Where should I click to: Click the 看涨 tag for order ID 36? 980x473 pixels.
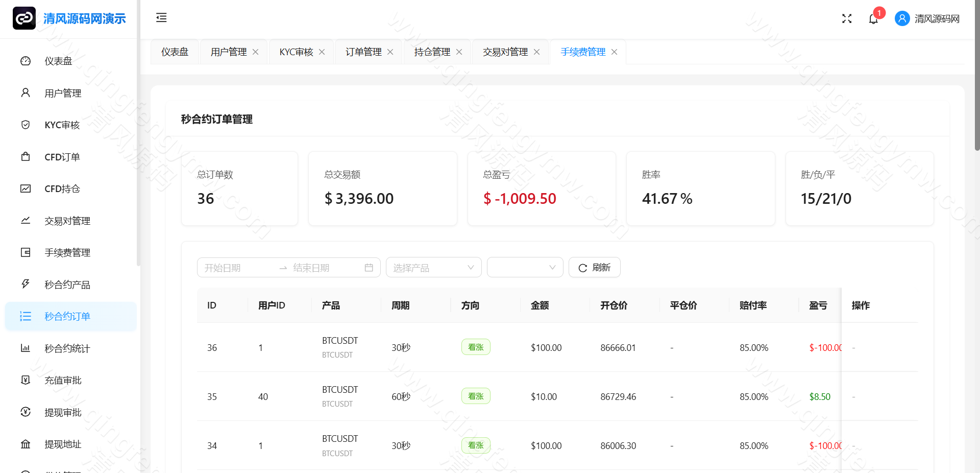pyautogui.click(x=475, y=347)
